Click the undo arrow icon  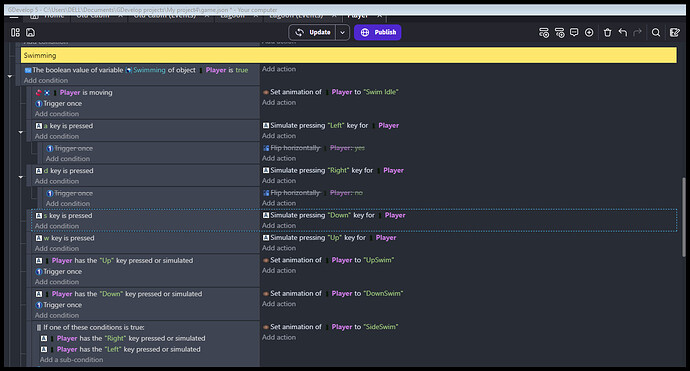[623, 33]
